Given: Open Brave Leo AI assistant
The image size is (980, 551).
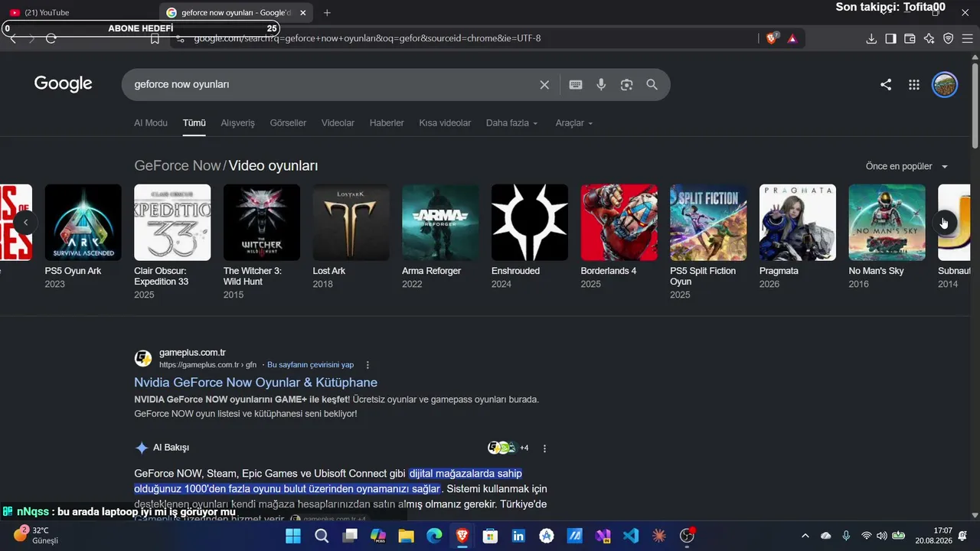Looking at the screenshot, I should [x=929, y=38].
